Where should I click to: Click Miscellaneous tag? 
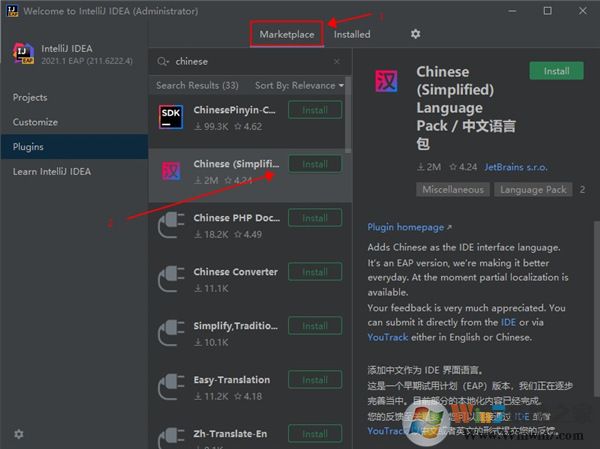click(x=453, y=189)
